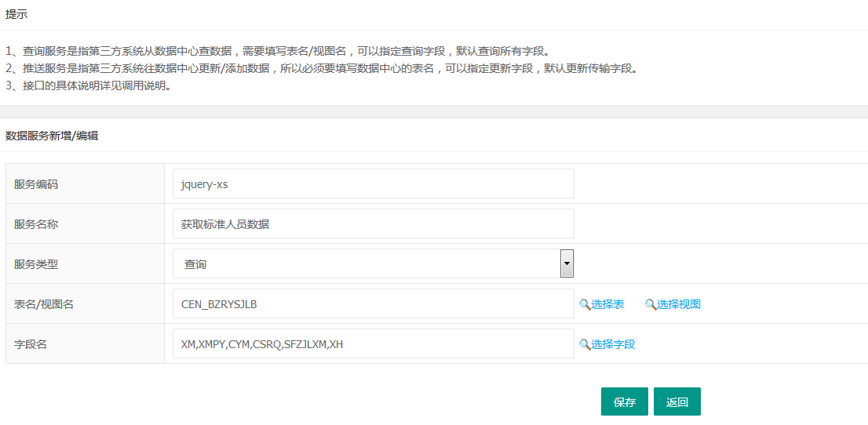Click the magnifier icon beside 选择表
The height and width of the screenshot is (425, 868).
pyautogui.click(x=584, y=304)
